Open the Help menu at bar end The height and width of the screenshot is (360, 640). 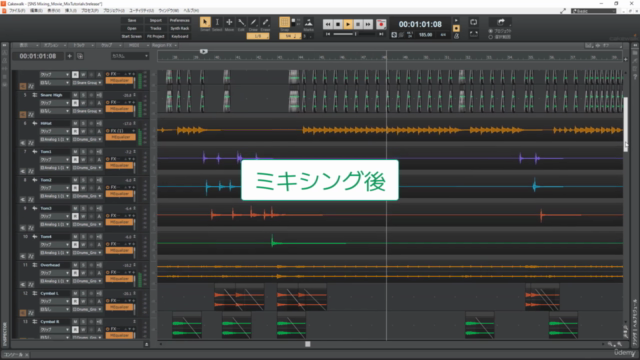pyautogui.click(x=191, y=11)
